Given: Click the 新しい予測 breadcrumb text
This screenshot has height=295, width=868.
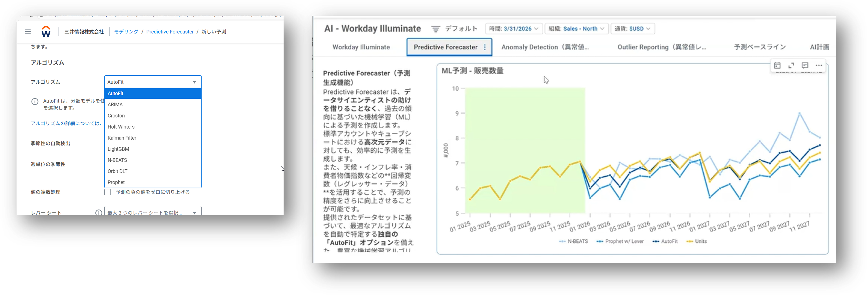Looking at the screenshot, I should 214,32.
